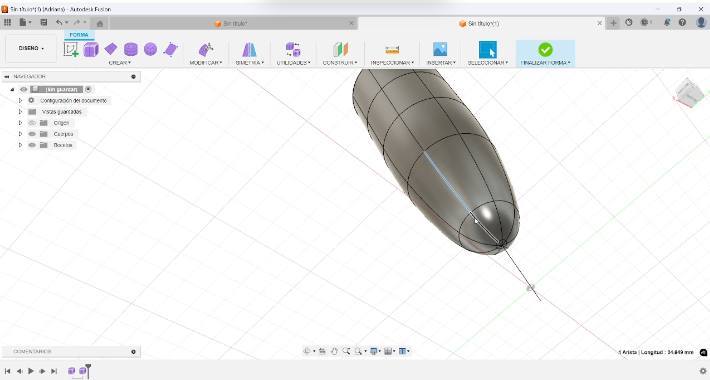This screenshot has width=710, height=380.
Task: Select the Create Cylinder form tool
Action: (x=130, y=49)
